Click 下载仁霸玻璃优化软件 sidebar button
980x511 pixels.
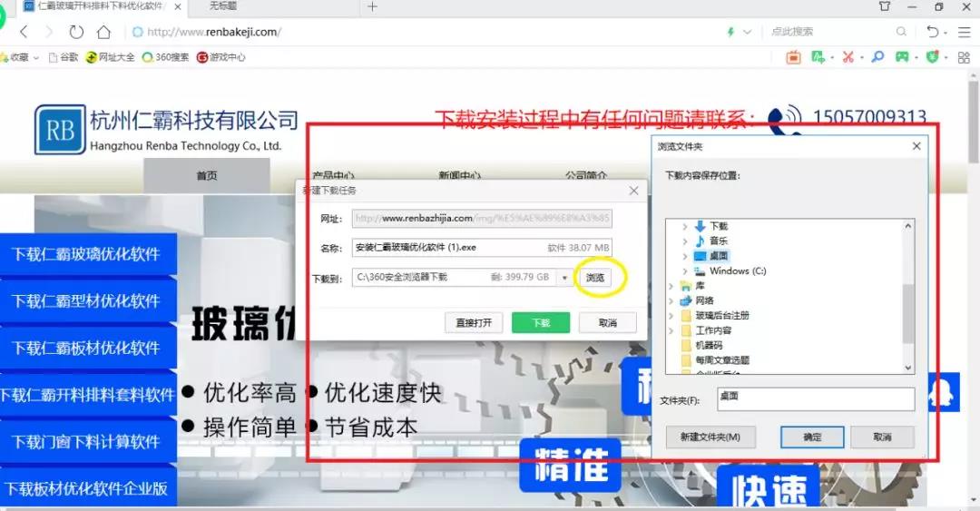pyautogui.click(x=88, y=254)
